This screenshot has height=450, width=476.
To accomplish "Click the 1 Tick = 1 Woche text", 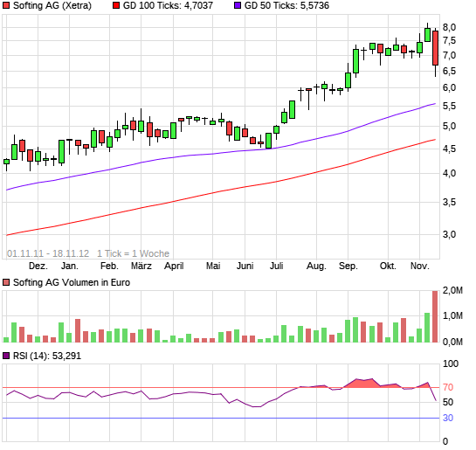I will (x=133, y=253).
